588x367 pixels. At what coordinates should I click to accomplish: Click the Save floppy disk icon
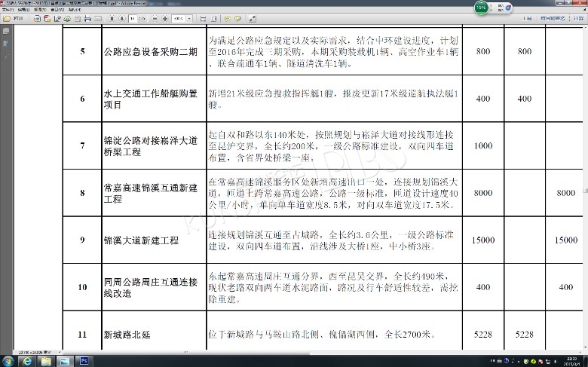point(78,18)
